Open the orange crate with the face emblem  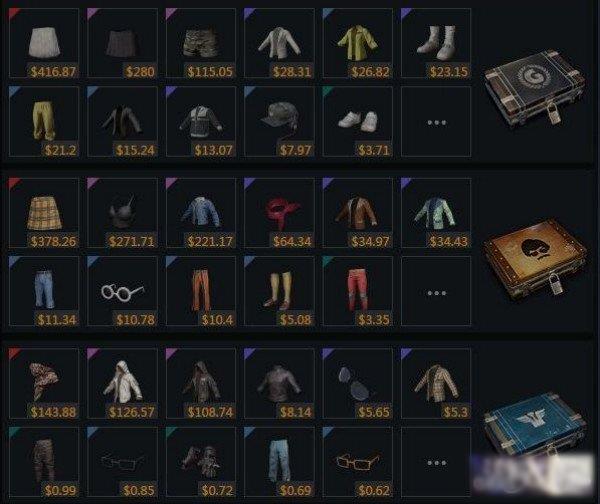tap(534, 259)
